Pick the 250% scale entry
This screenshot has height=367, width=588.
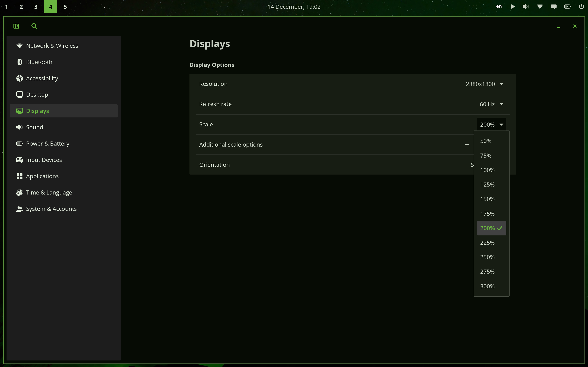click(487, 257)
